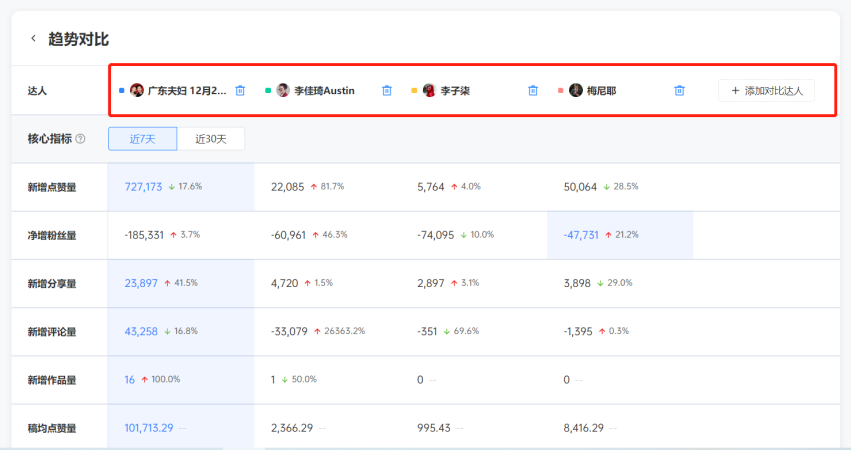
Task: Select the 近30天 time range
Action: click(x=210, y=139)
